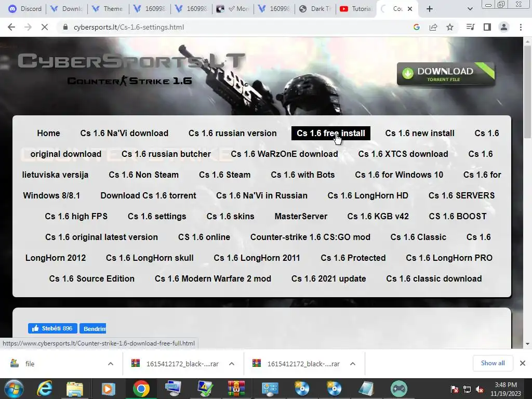Share this page using the share icon
The image size is (532, 399).
(x=433, y=27)
